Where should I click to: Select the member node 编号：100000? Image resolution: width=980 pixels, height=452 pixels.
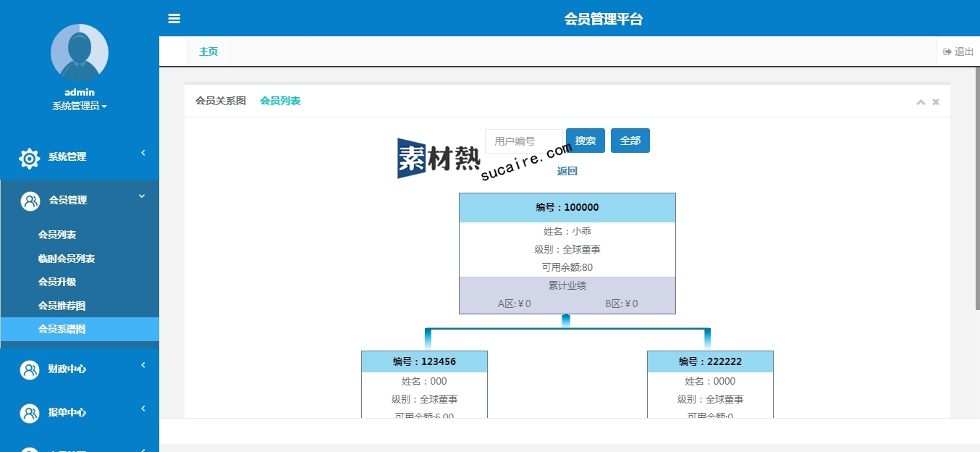[x=567, y=207]
